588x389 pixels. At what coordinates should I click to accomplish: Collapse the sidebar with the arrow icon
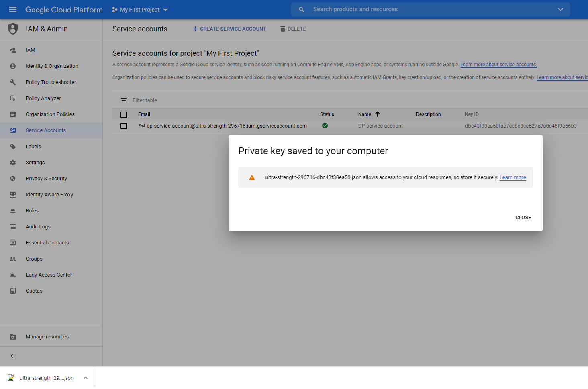tap(13, 356)
